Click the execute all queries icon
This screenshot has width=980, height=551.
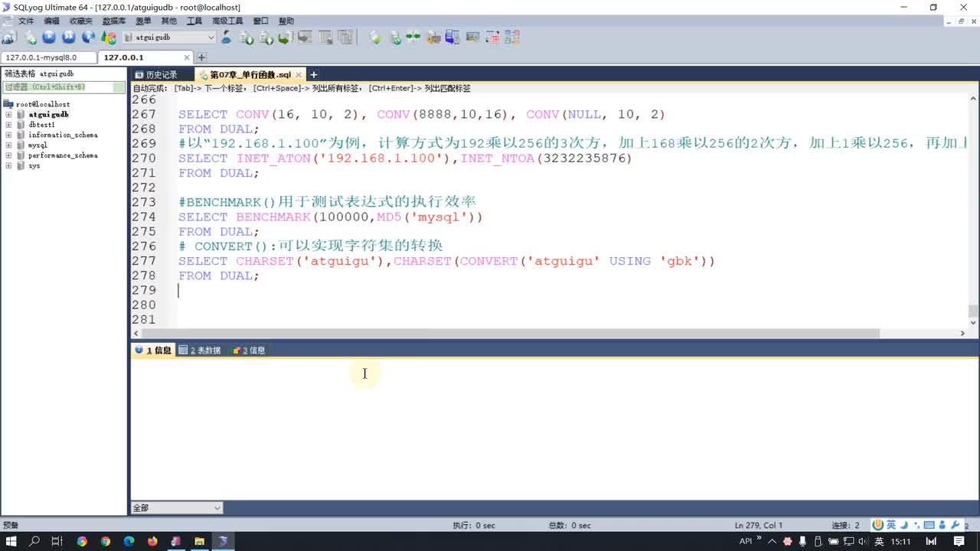click(68, 37)
